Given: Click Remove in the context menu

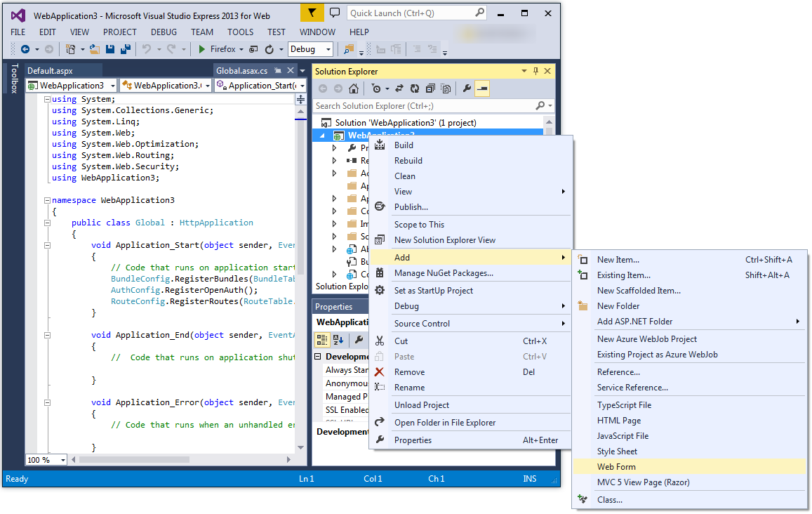Looking at the screenshot, I should (470, 372).
